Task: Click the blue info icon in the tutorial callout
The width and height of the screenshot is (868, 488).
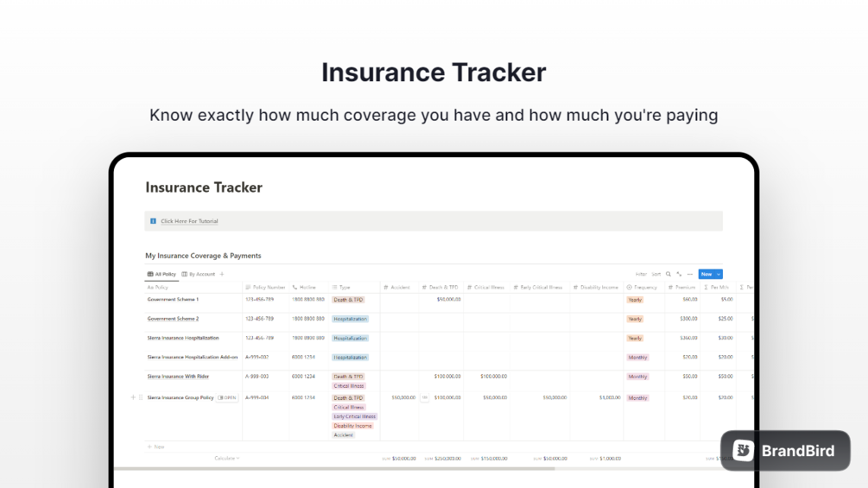Action: [154, 221]
